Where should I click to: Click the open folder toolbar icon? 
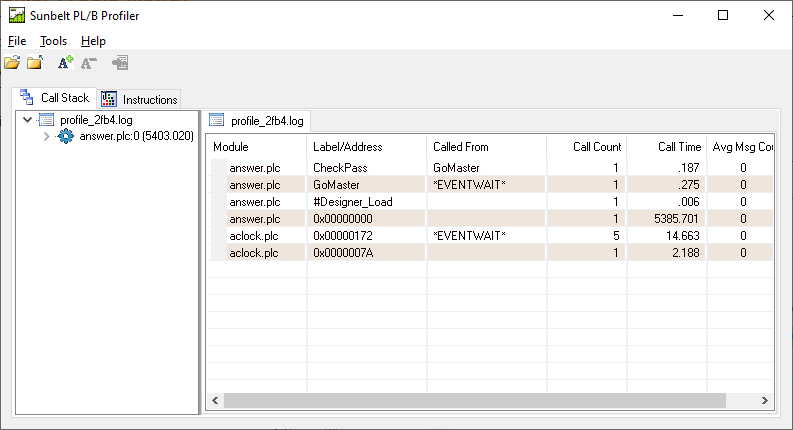(x=35, y=63)
